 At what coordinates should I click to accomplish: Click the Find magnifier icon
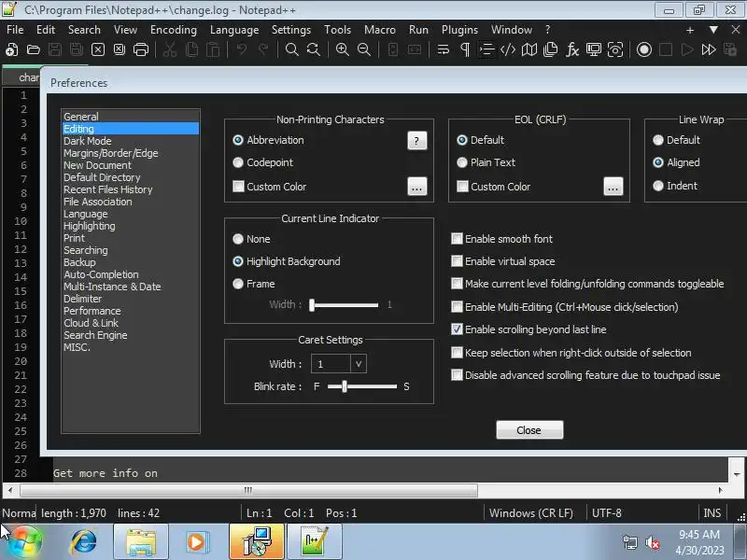click(291, 49)
